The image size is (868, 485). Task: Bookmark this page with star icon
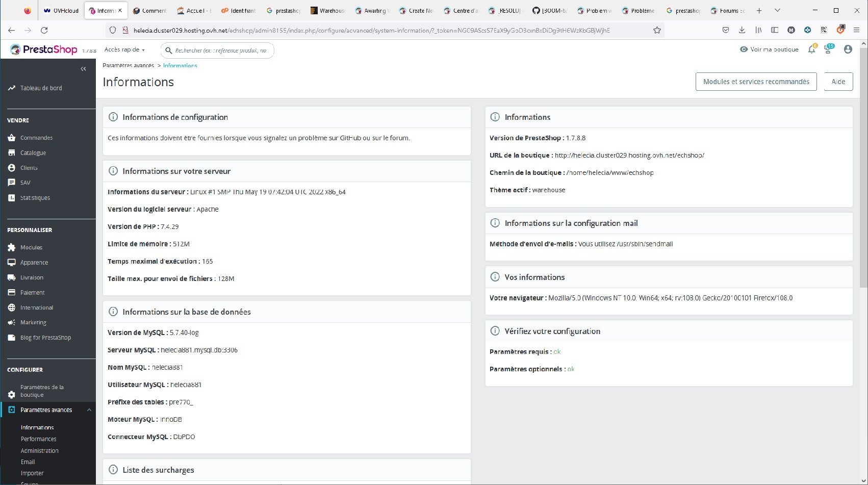657,30
